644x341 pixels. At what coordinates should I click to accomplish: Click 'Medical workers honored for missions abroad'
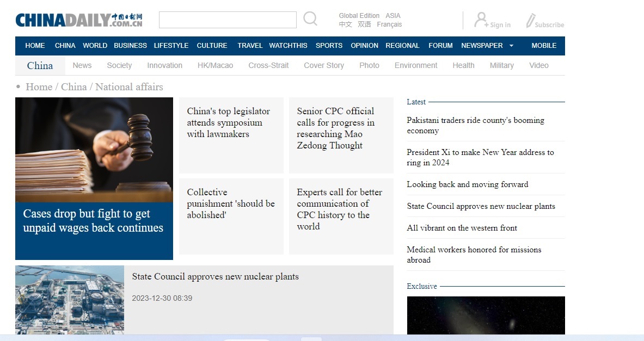474,255
